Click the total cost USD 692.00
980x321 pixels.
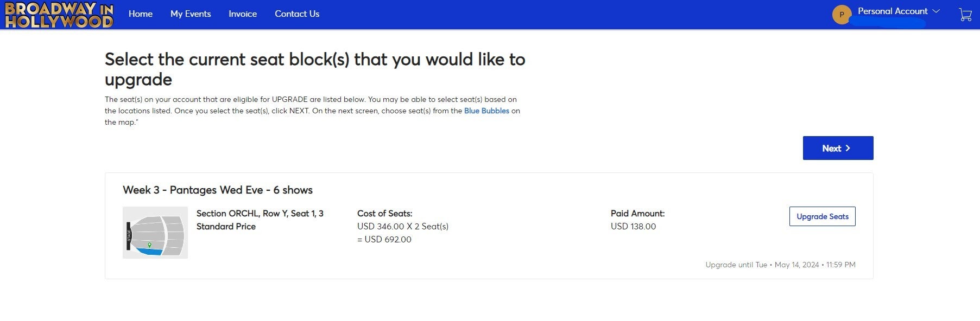pyautogui.click(x=384, y=240)
